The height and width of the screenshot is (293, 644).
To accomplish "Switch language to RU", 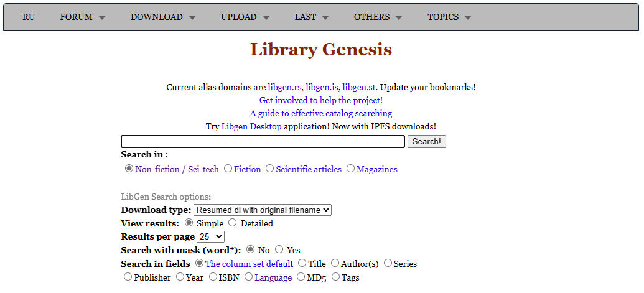I will point(29,17).
